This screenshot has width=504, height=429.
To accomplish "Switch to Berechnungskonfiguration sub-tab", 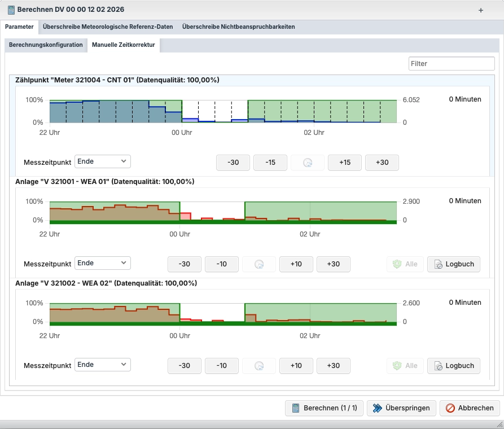I will [46, 45].
